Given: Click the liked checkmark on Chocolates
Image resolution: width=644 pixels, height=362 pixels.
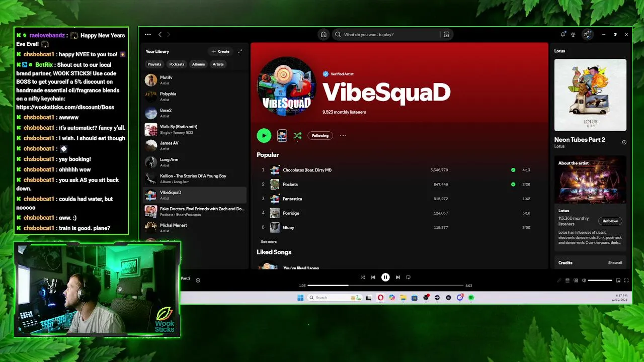Looking at the screenshot, I should point(513,170).
